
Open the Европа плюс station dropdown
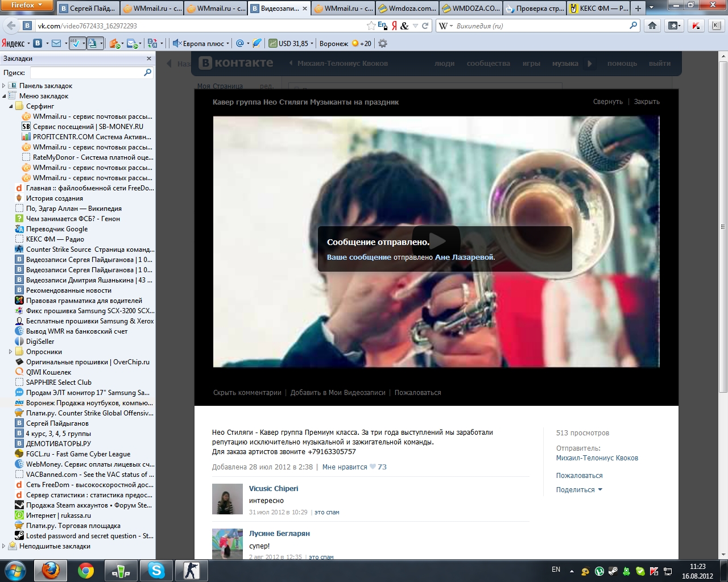point(228,44)
